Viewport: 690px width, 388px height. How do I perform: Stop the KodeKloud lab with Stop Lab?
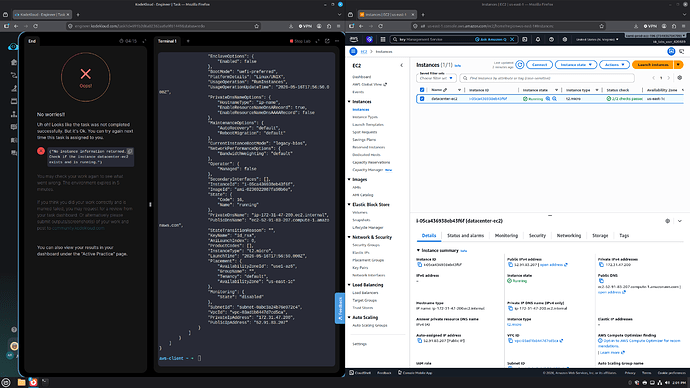(300, 41)
